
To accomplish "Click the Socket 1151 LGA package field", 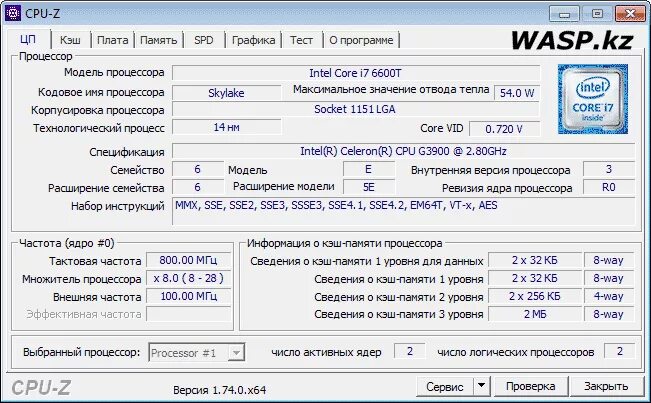I will 356,109.
